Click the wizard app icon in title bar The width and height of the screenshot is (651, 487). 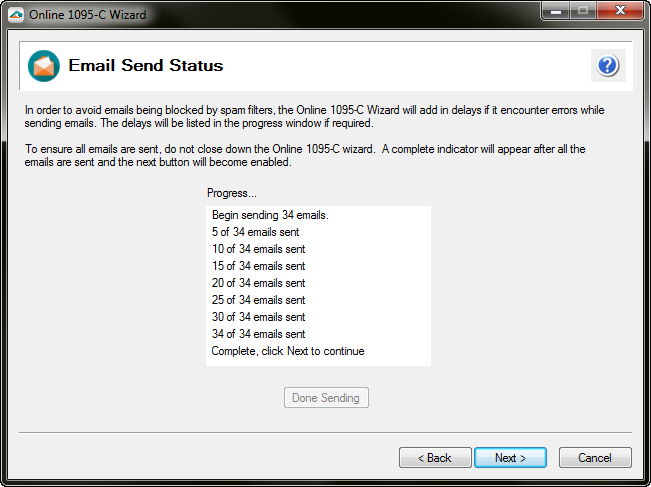(15, 14)
